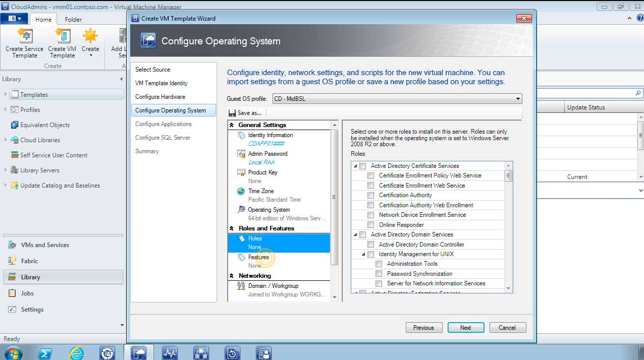644x360 pixels.
Task: Click the settings tree scrollbar thumb
Action: click(x=334, y=197)
